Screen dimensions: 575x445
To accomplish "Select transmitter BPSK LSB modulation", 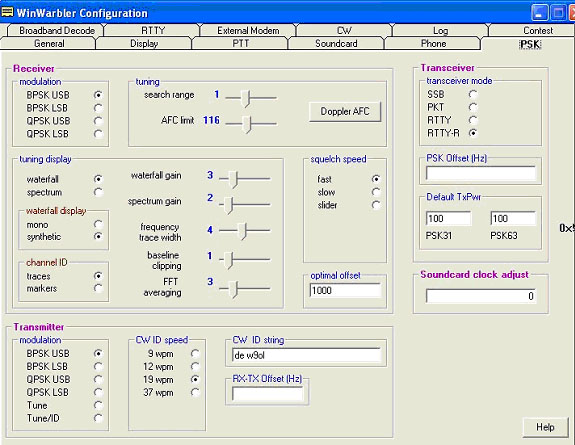I will [98, 366].
